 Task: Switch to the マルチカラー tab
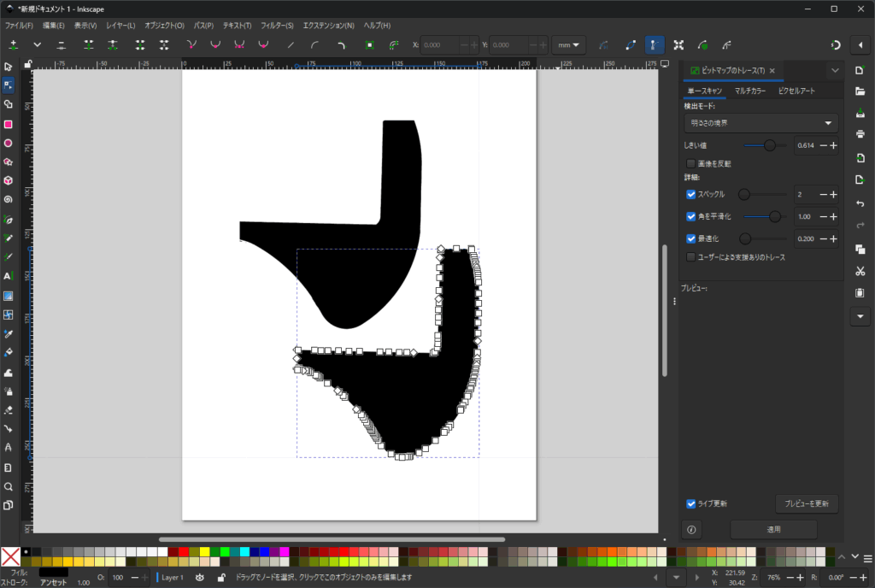coord(749,91)
